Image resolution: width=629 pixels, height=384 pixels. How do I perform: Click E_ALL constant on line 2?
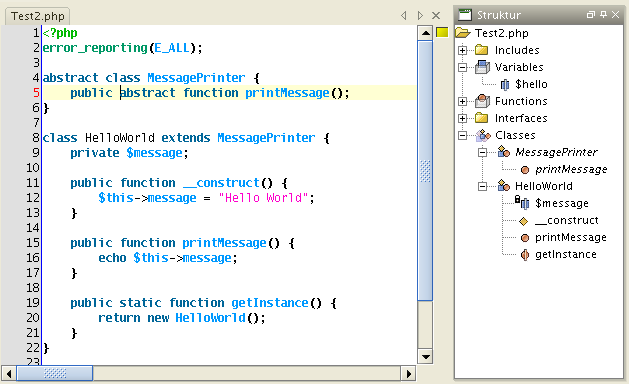pyautogui.click(x=172, y=48)
